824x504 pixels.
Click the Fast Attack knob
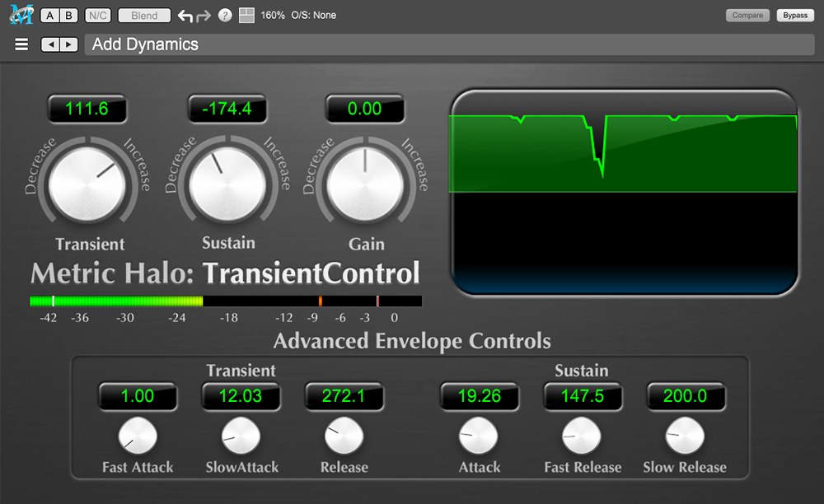point(137,436)
